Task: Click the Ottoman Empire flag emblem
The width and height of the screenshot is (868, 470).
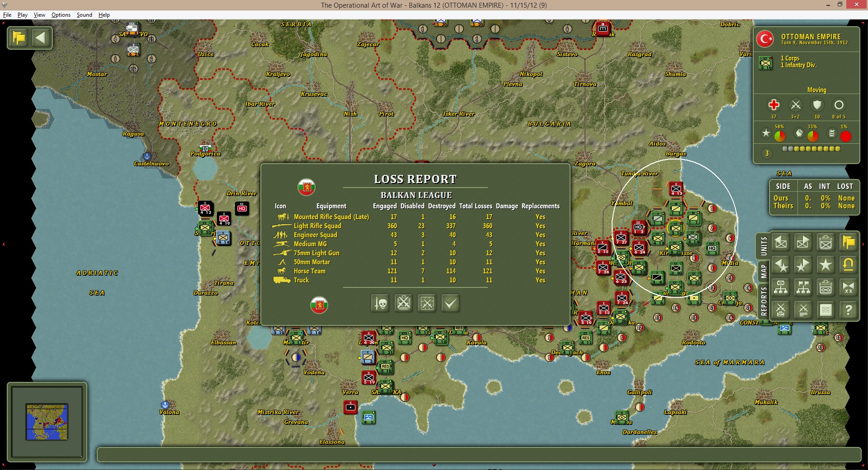Action: (x=765, y=39)
